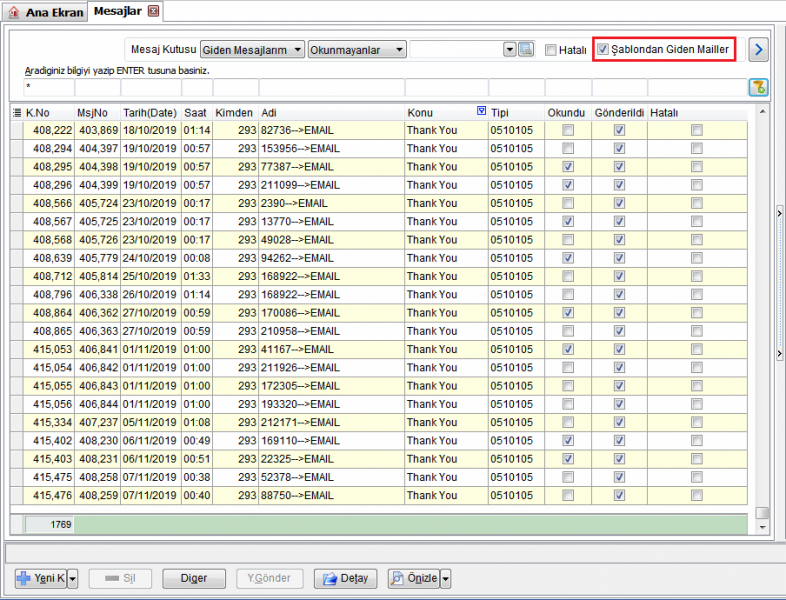
Task: Toggle Okundu checkbox for row 415,053
Action: [568, 349]
